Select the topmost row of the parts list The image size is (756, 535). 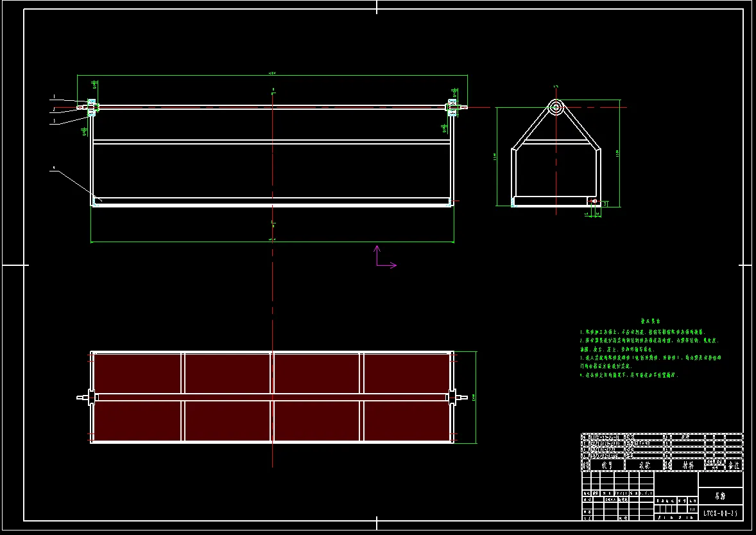point(662,437)
